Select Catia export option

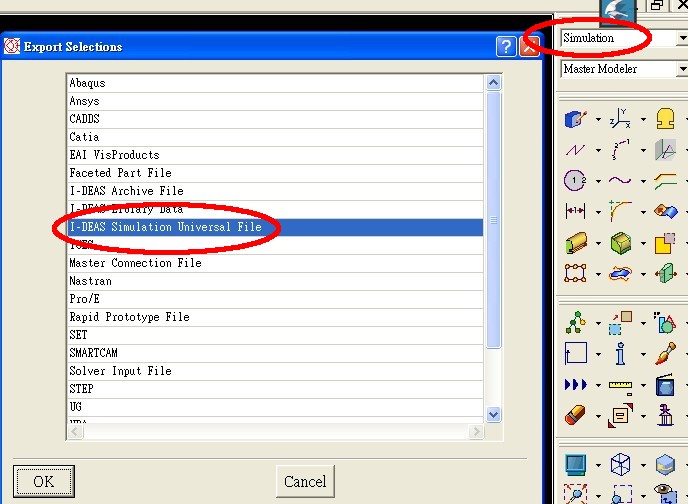pos(275,137)
